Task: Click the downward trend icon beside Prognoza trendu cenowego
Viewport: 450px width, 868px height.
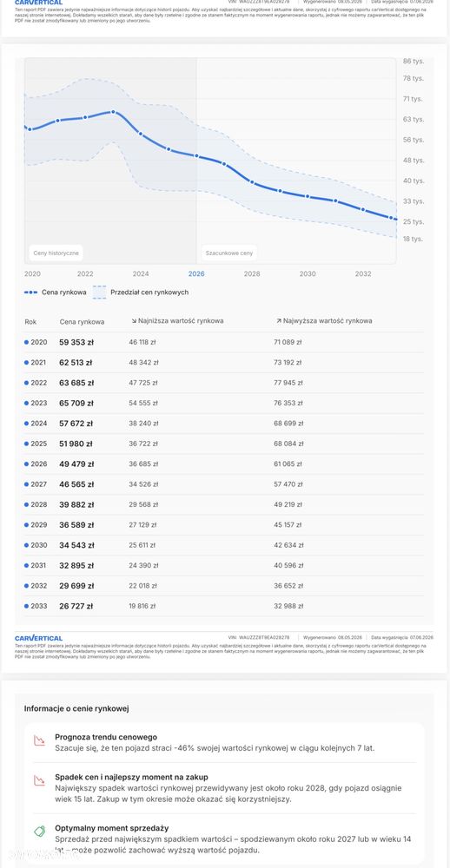Action: (39, 740)
